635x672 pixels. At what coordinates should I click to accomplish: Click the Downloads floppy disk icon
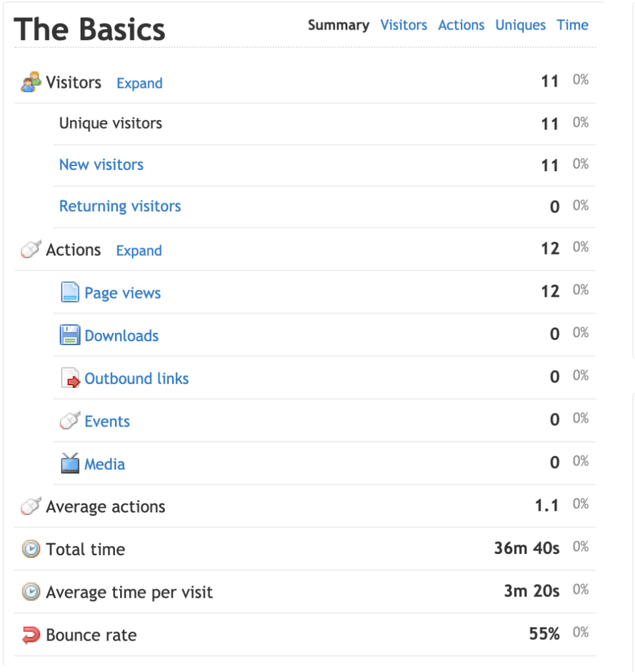[x=70, y=335]
